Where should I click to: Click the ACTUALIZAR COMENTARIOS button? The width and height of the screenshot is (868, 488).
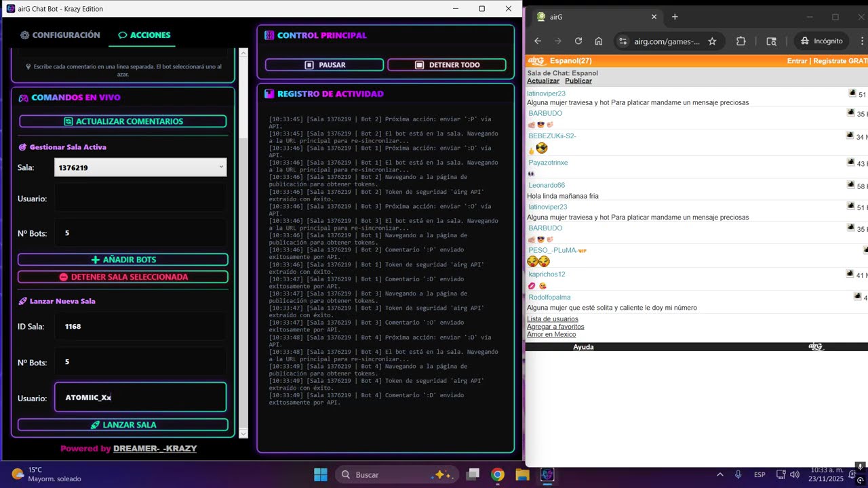pos(123,121)
